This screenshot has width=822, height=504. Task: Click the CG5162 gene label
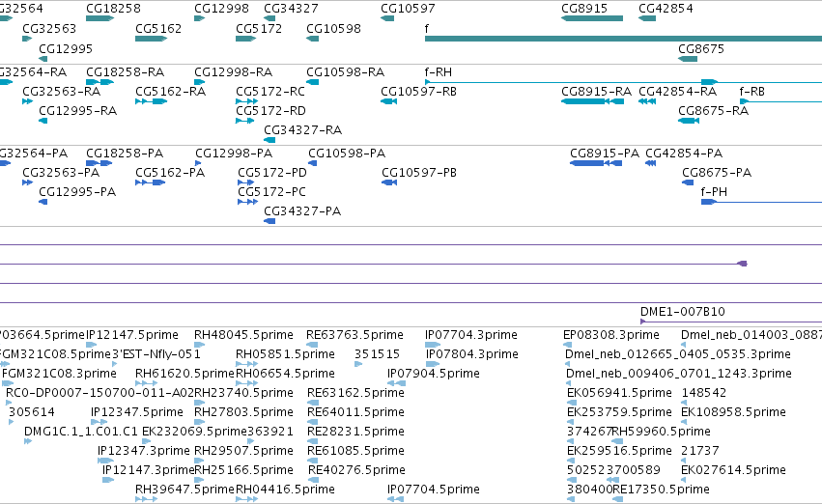[158, 28]
